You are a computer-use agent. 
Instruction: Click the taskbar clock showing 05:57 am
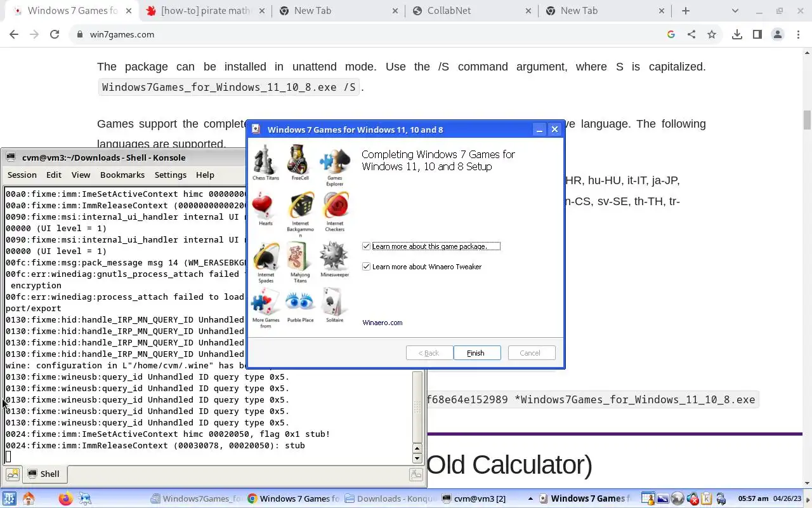pos(754,498)
